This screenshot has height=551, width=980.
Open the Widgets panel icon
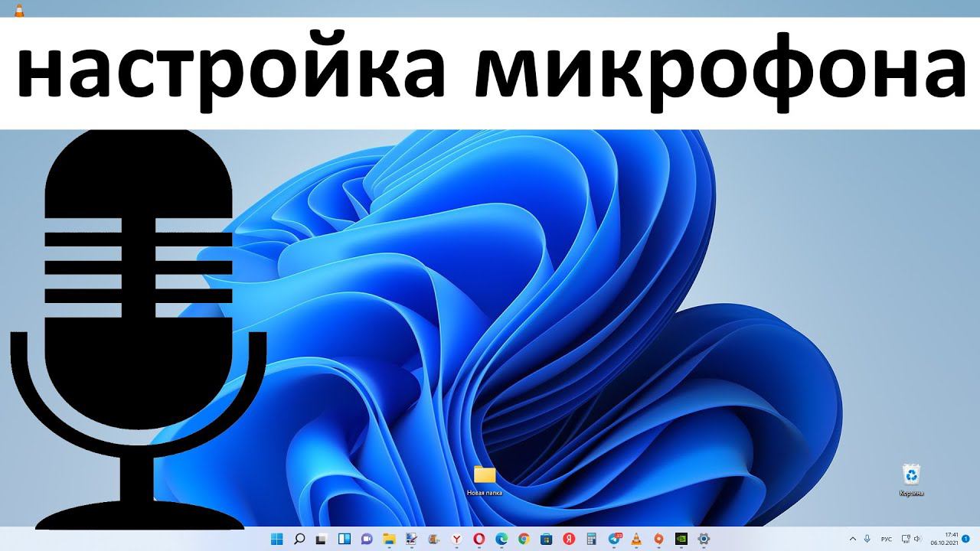point(345,539)
